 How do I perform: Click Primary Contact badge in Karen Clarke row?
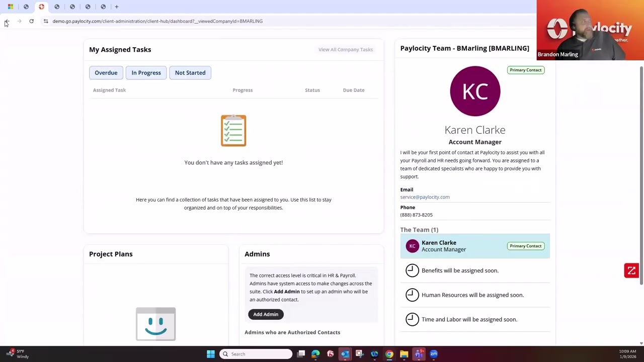525,246
